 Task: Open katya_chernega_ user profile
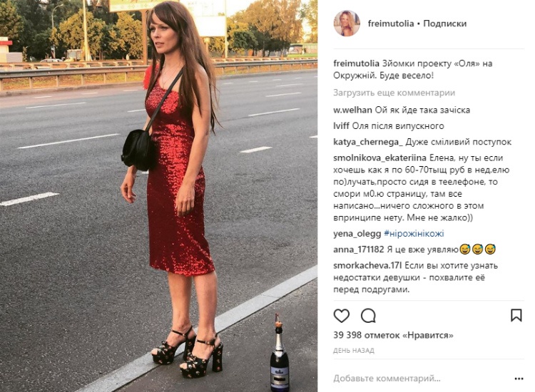point(368,142)
